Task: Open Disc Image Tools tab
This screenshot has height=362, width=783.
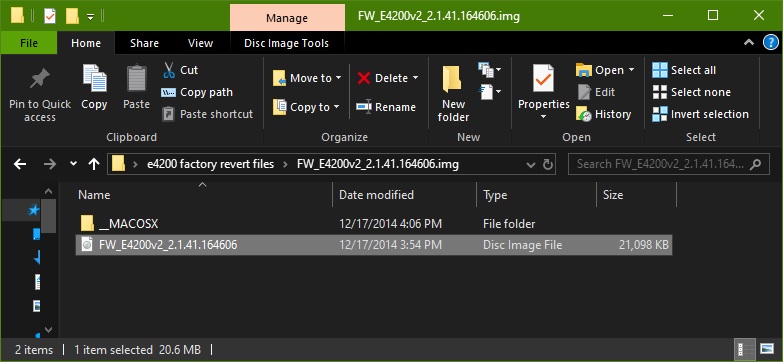Action: (x=287, y=43)
